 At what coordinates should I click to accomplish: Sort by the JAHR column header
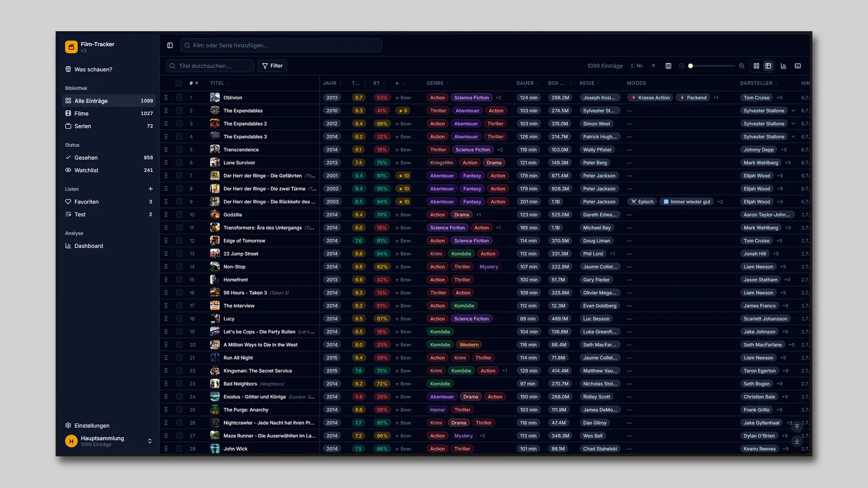pos(332,83)
